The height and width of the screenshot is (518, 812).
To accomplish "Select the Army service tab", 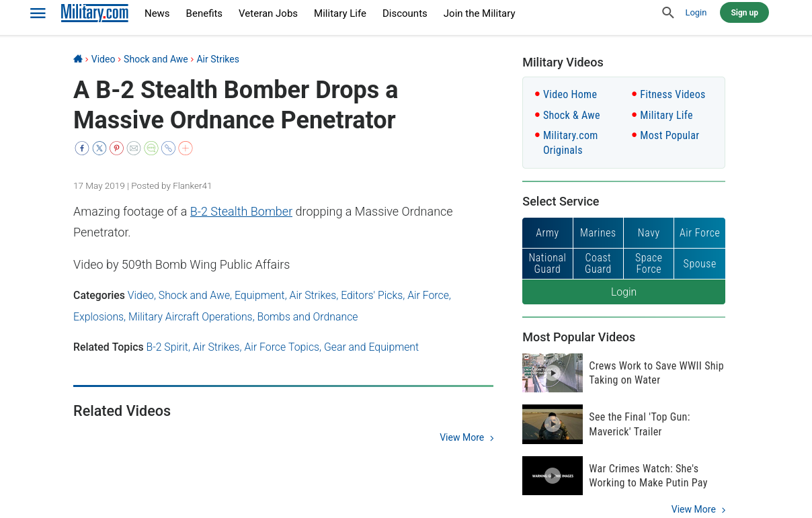I will pyautogui.click(x=547, y=233).
